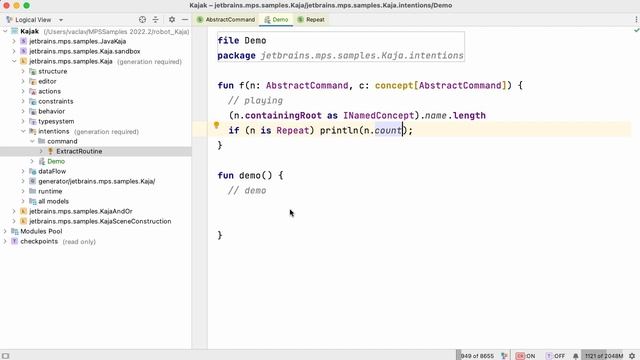
Task: Expand jetbrains.mps.samples.KajaAndOr
Action: 14,211
